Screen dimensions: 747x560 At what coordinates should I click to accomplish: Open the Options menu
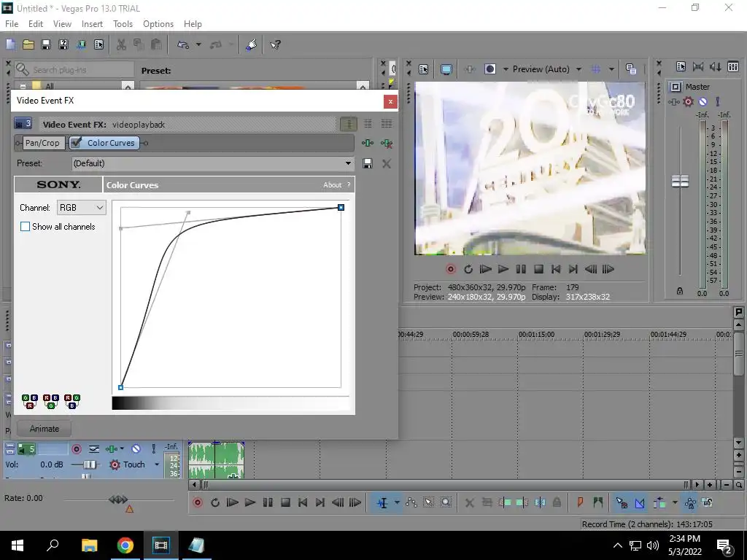(x=158, y=24)
